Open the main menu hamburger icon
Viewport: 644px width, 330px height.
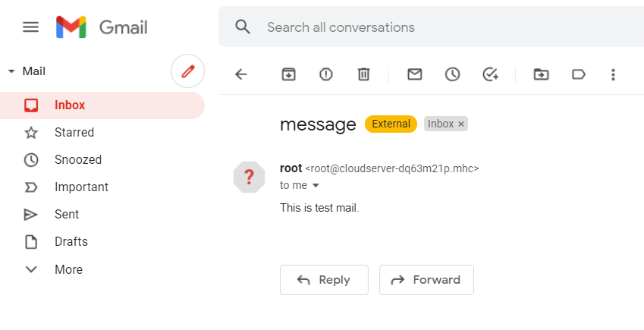pos(31,27)
